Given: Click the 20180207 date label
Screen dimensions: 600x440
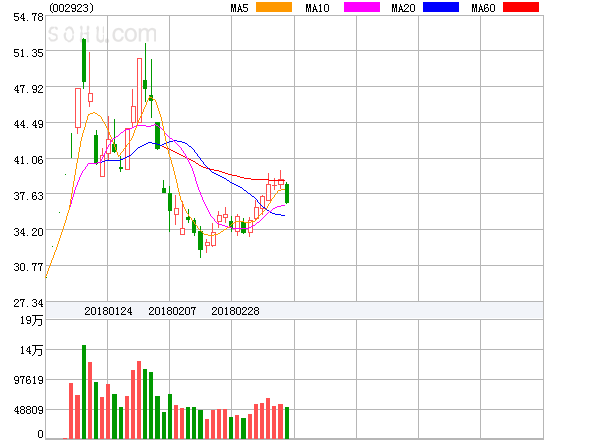Looking at the screenshot, I should tap(172, 311).
